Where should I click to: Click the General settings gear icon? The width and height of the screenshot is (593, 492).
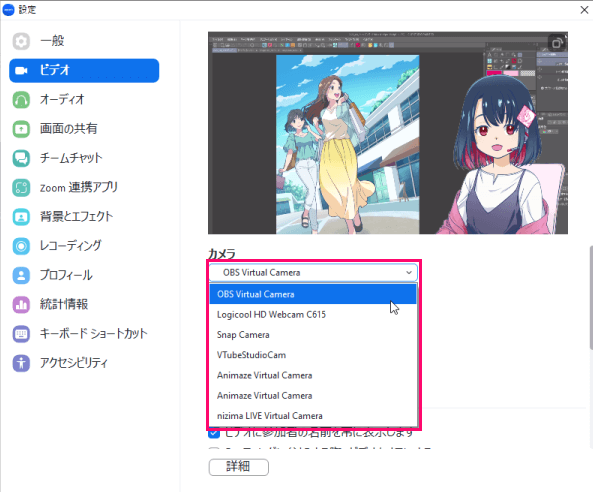tap(21, 41)
